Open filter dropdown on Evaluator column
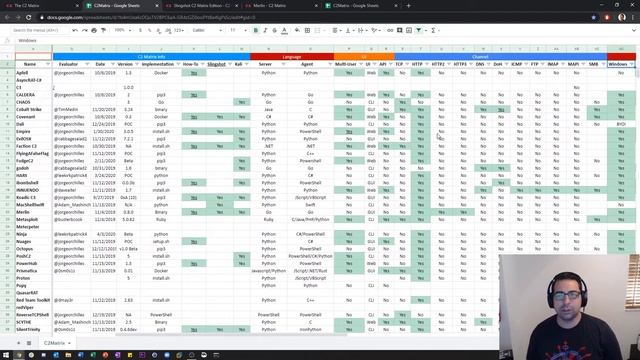Image resolution: width=640 pixels, height=360 pixels. [x=87, y=64]
